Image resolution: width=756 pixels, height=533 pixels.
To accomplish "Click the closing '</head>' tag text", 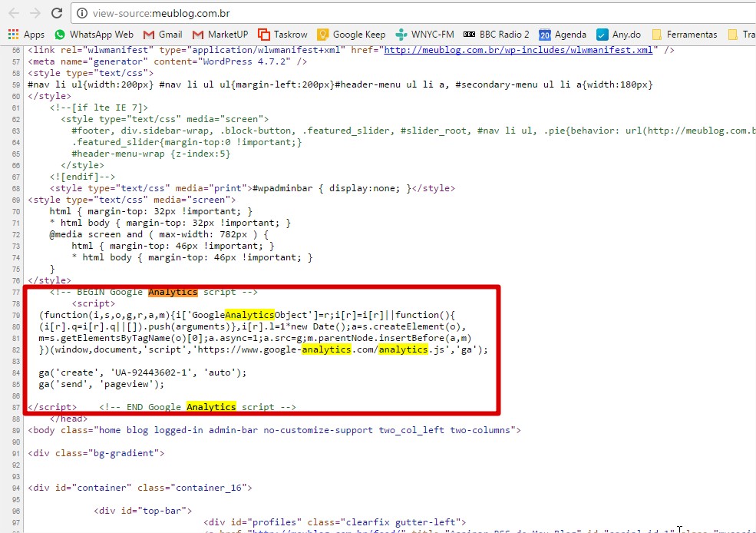I will (x=68, y=419).
